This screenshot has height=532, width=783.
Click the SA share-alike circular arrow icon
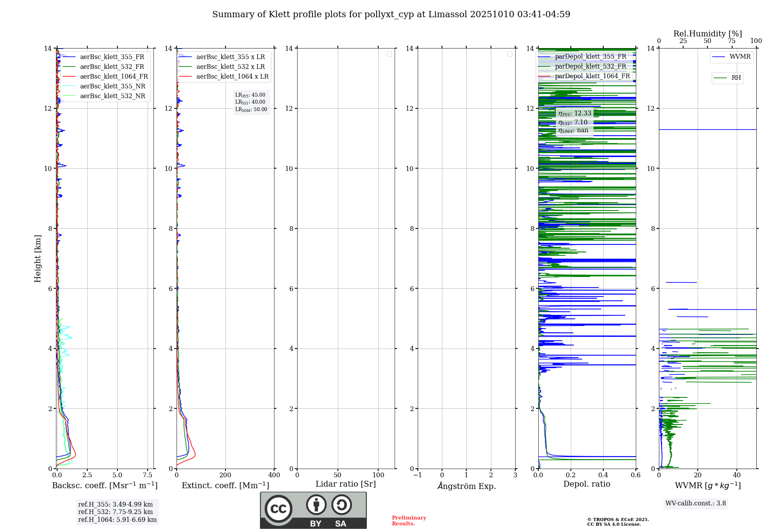coord(341,505)
